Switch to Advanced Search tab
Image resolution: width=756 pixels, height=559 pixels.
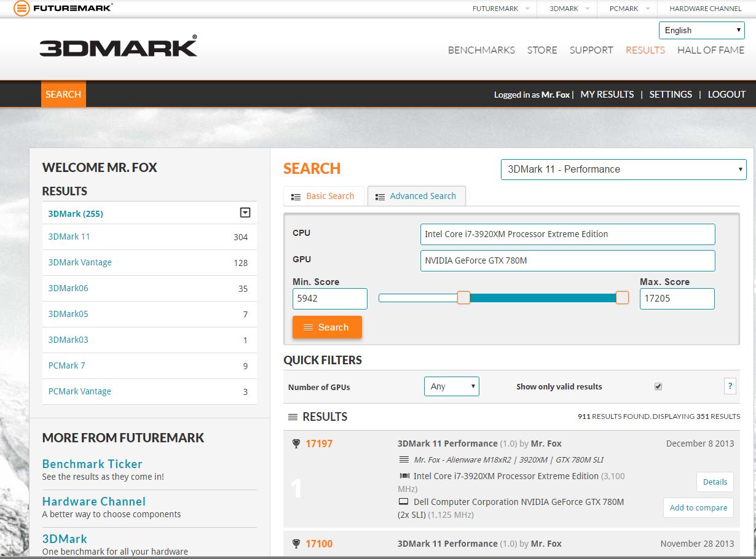(416, 196)
